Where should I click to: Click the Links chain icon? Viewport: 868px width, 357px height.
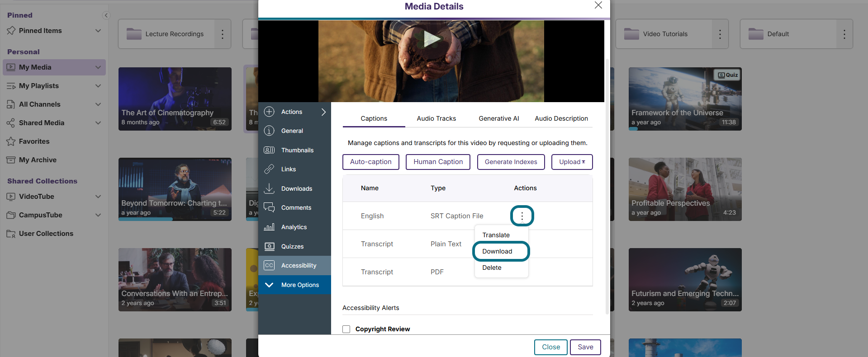[x=269, y=169]
